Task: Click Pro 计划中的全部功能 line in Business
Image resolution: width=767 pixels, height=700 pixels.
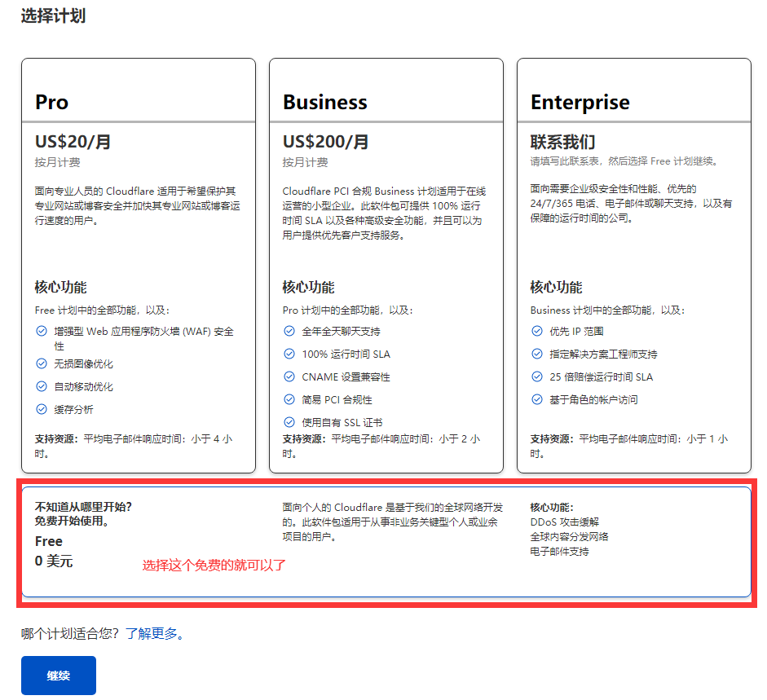Action: pyautogui.click(x=348, y=310)
